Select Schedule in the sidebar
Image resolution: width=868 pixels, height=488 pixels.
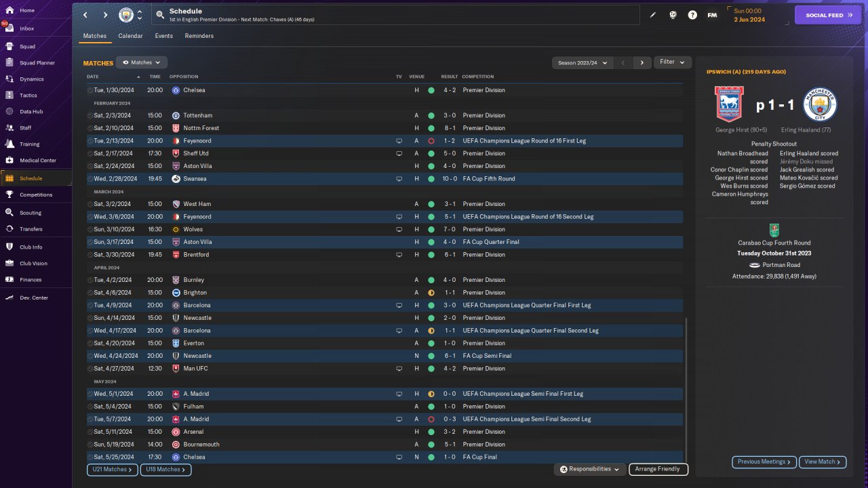[x=35, y=178]
